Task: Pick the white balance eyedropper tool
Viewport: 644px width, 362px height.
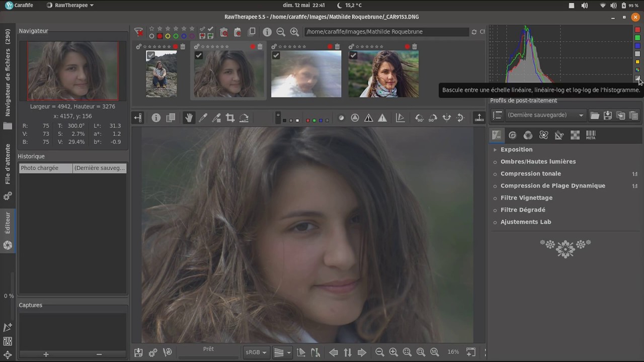Action: coord(203,118)
